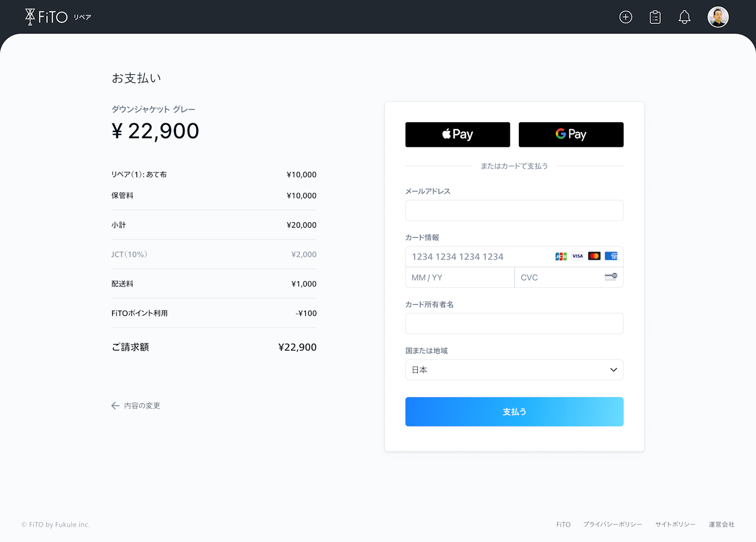Focus the カード所有者名 cardholder name field
The height and width of the screenshot is (542, 756).
click(x=514, y=323)
